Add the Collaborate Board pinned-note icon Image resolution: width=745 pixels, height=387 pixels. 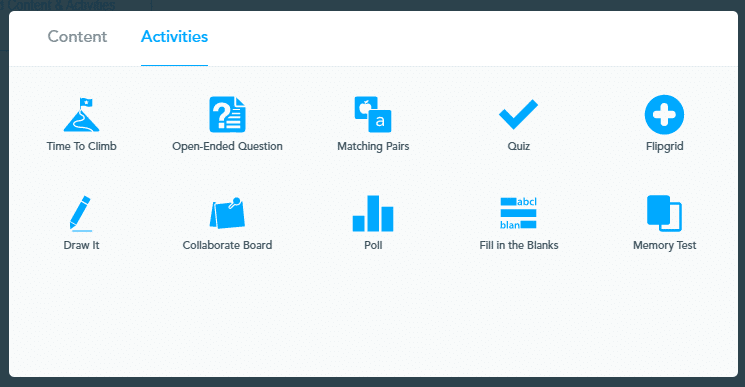(227, 213)
